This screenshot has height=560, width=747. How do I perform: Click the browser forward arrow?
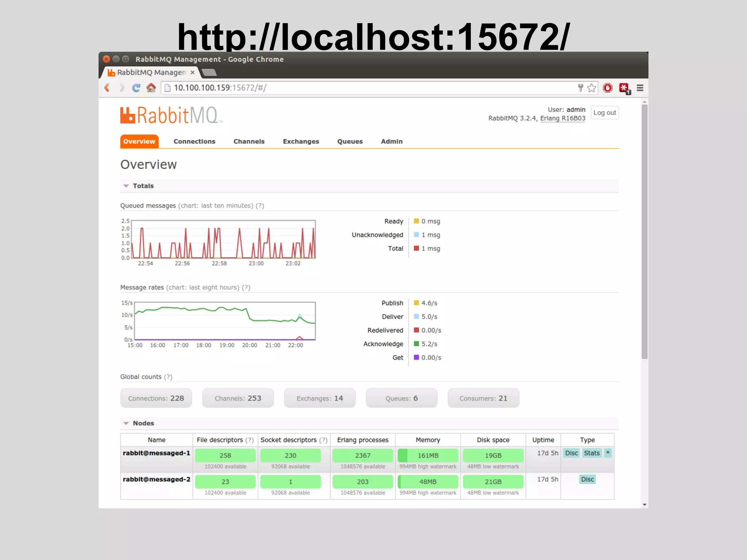click(122, 88)
